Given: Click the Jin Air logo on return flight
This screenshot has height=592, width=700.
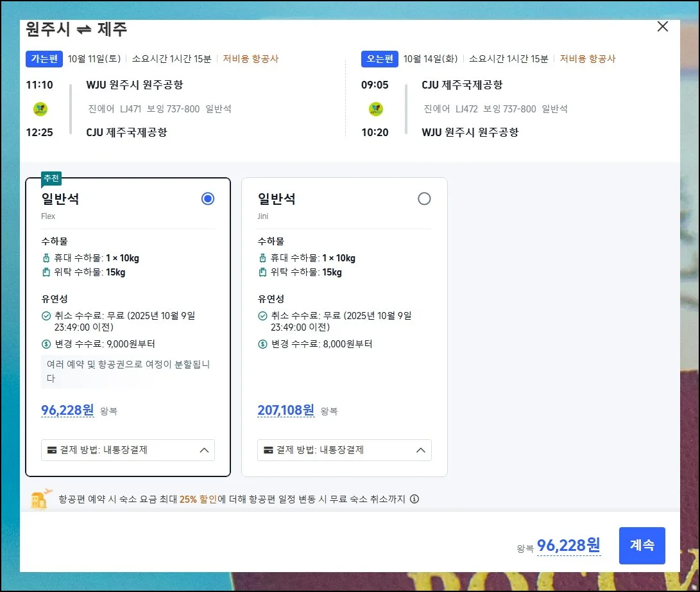Looking at the screenshot, I should (376, 109).
